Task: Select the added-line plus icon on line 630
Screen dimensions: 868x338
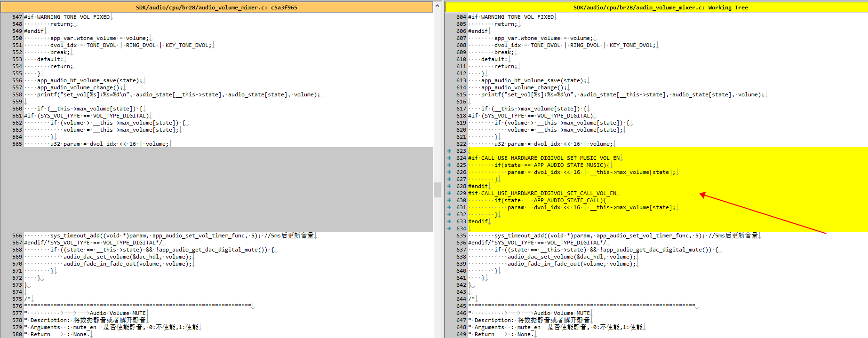Action: 449,200
